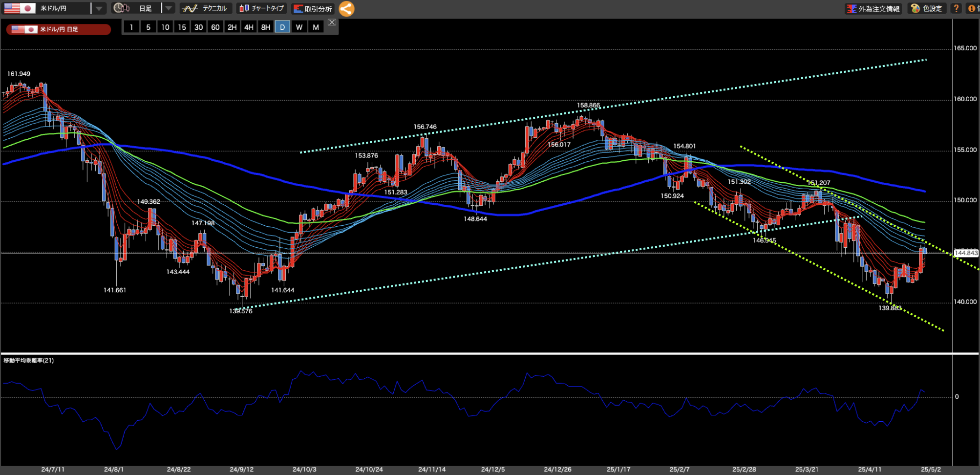This screenshot has height=475, width=980.
Task: Click the 149.362 price label
Action: (x=149, y=202)
